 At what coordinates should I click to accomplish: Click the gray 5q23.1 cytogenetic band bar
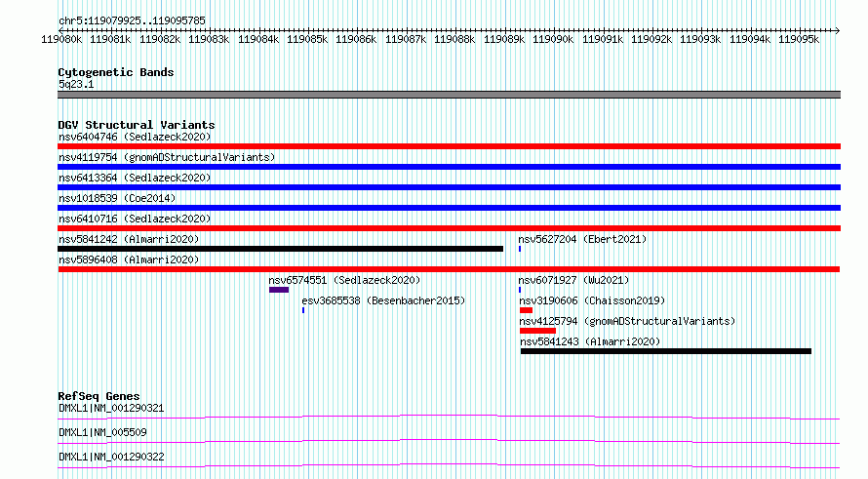click(449, 95)
